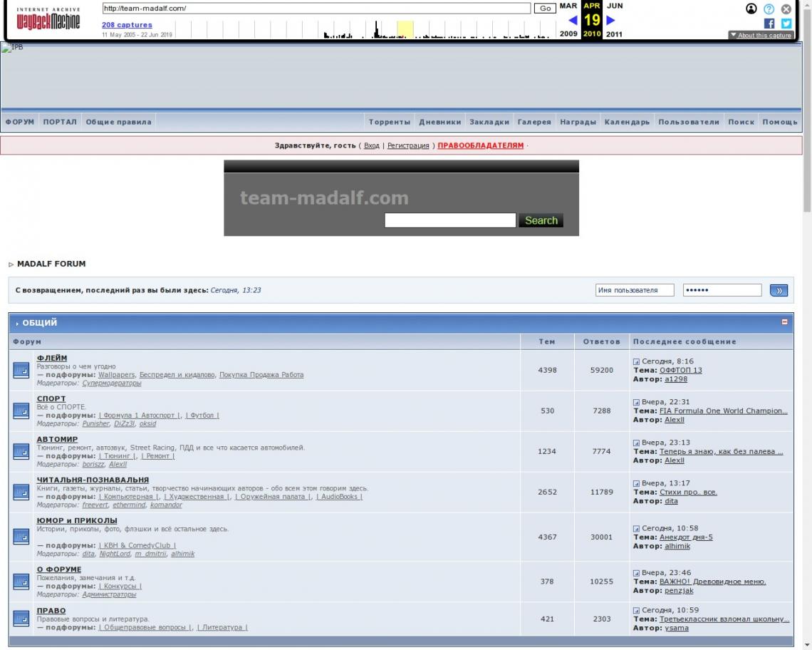Screen dimensions: 812x650
Task: Open last post icon for Стихи про.. все.
Action: (636, 483)
